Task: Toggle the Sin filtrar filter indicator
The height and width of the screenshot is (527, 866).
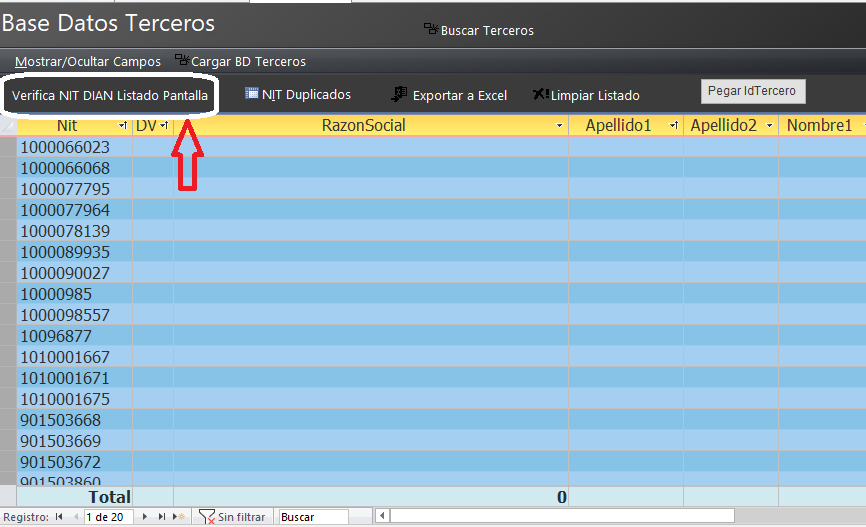Action: pyautogui.click(x=232, y=517)
